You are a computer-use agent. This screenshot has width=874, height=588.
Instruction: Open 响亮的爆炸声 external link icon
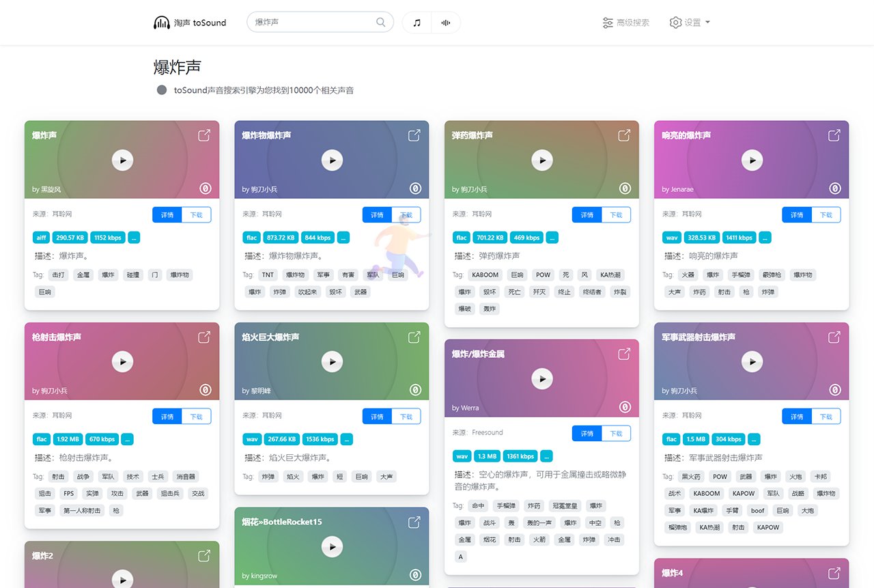834,135
